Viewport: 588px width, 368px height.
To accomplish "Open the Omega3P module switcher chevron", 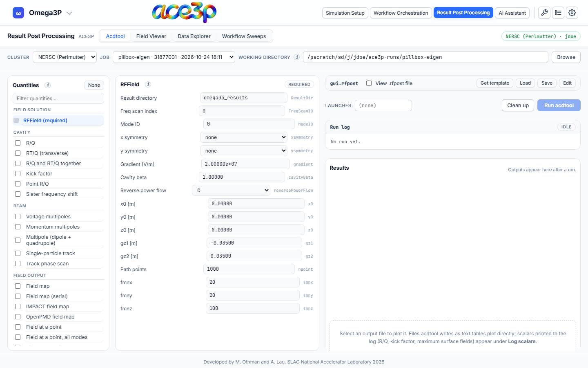I will click(69, 13).
